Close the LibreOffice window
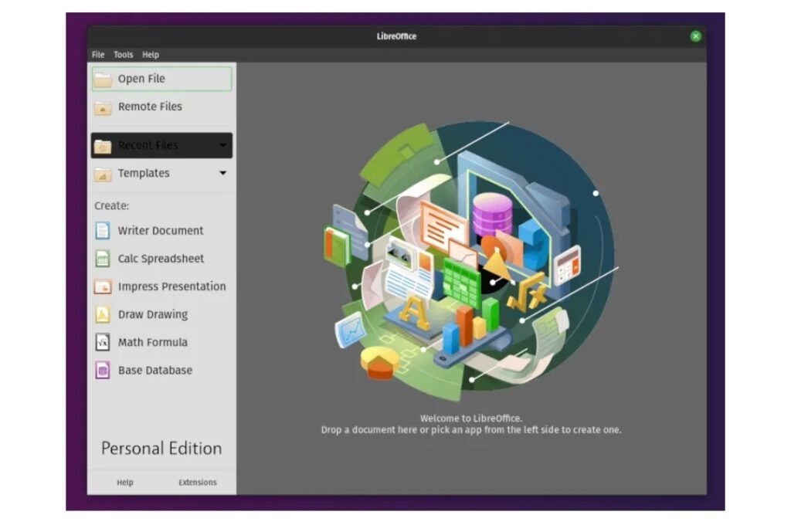 [x=696, y=36]
